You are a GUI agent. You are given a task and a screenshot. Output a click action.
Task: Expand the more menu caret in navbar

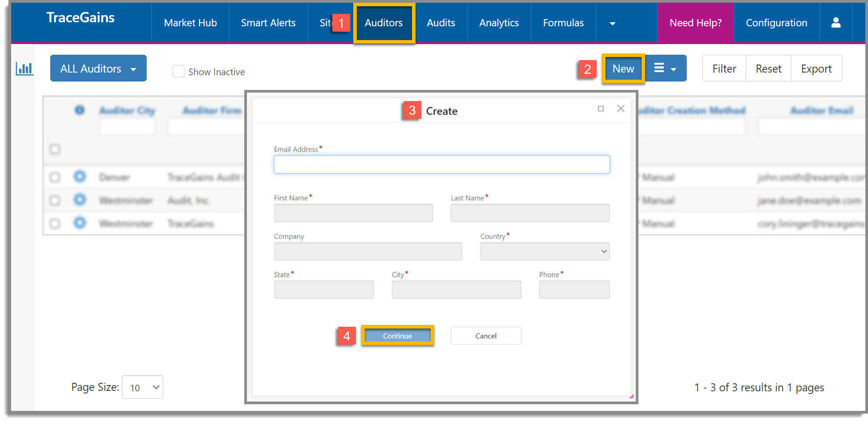tap(613, 23)
